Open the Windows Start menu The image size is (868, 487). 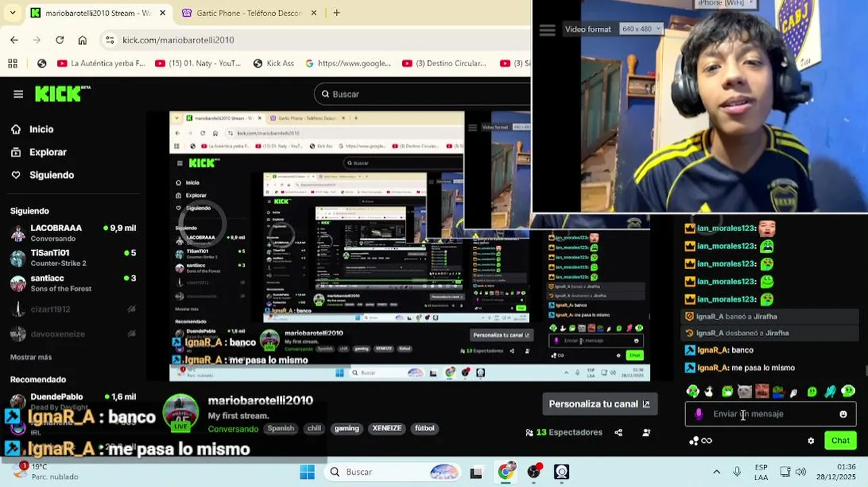pos(307,471)
